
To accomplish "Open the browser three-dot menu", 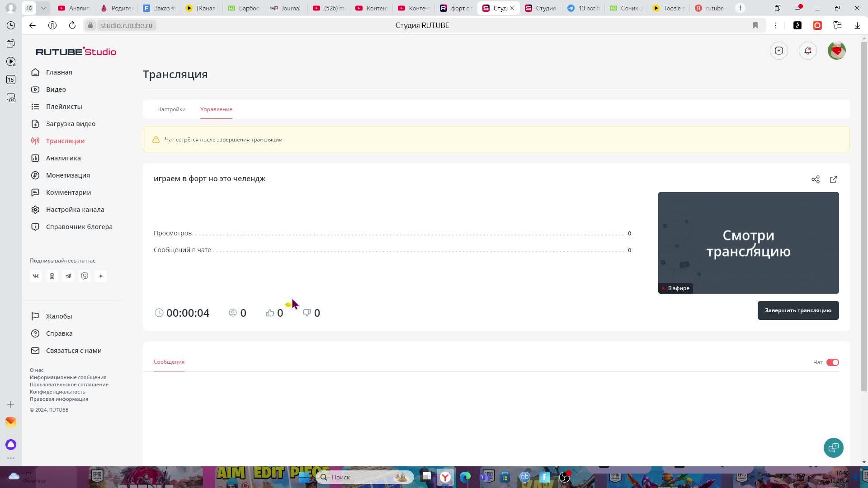I will [775, 25].
